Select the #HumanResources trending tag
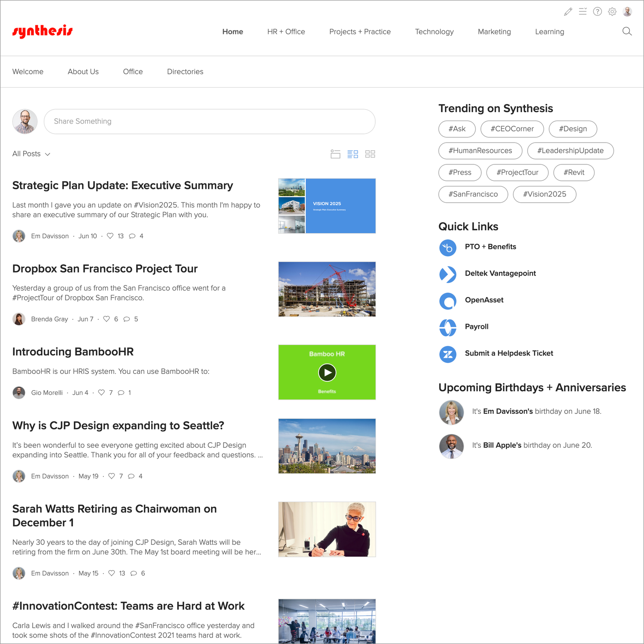The width and height of the screenshot is (644, 644). tap(480, 151)
